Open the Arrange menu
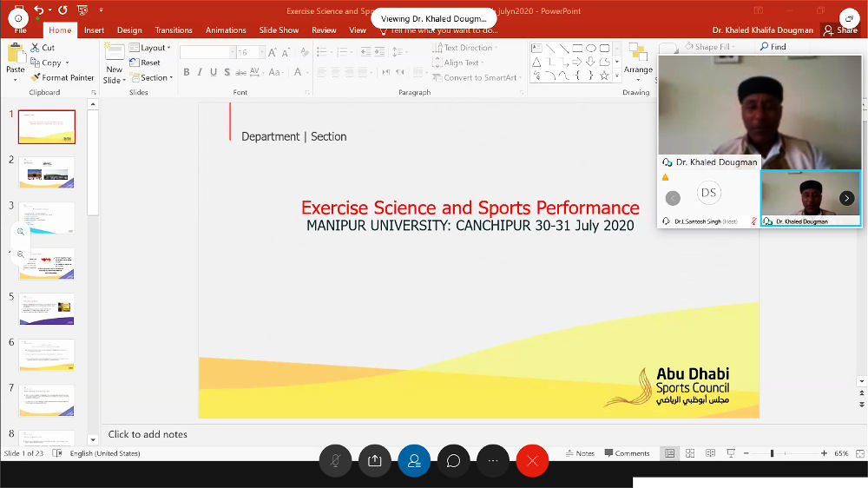This screenshot has width=868, height=488. click(638, 62)
